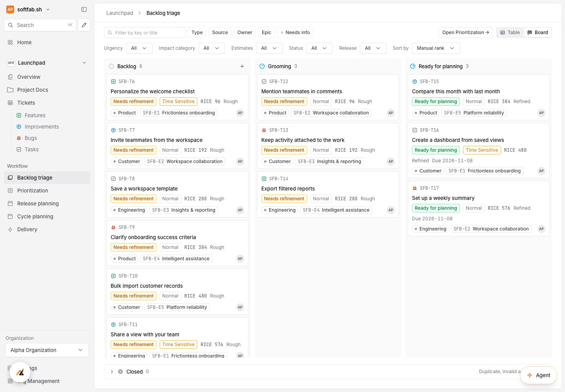
Task: Click the bug icon on SFB-T13
Action: coord(264,130)
